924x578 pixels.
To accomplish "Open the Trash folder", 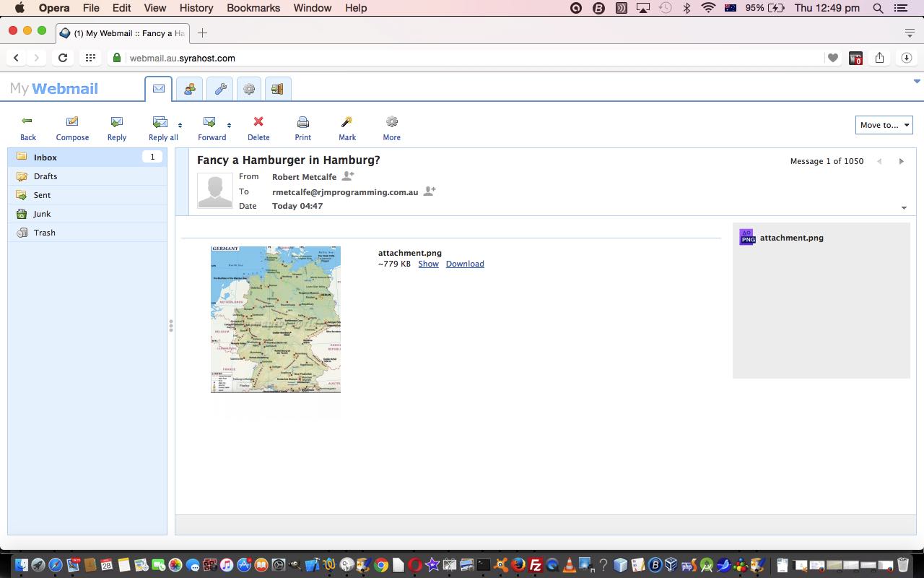I will pyautogui.click(x=87, y=233).
